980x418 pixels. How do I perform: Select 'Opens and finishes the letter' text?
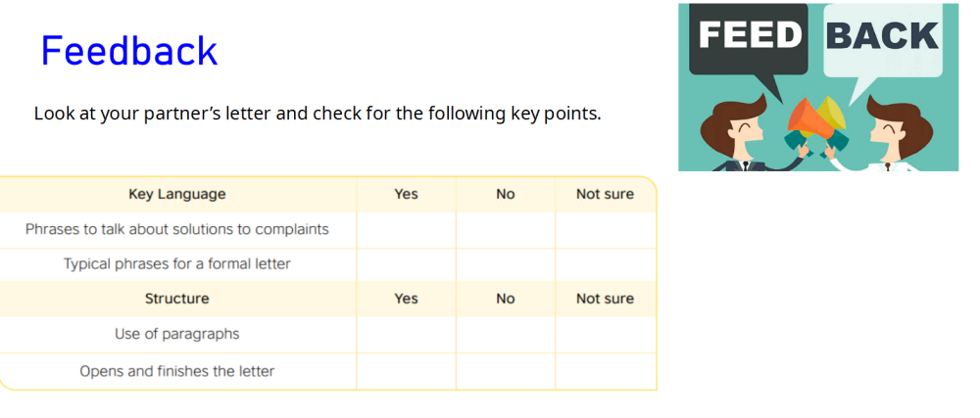176,371
